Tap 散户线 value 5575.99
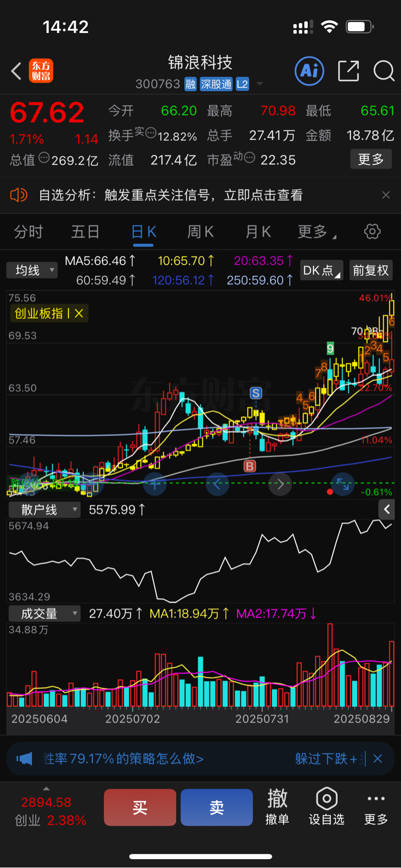Viewport: 401px width, 868px height. coord(117,510)
